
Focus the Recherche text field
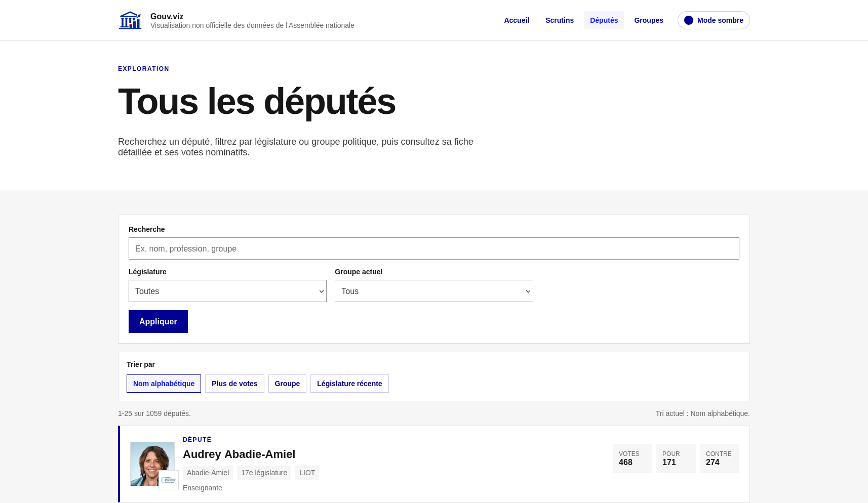(434, 248)
